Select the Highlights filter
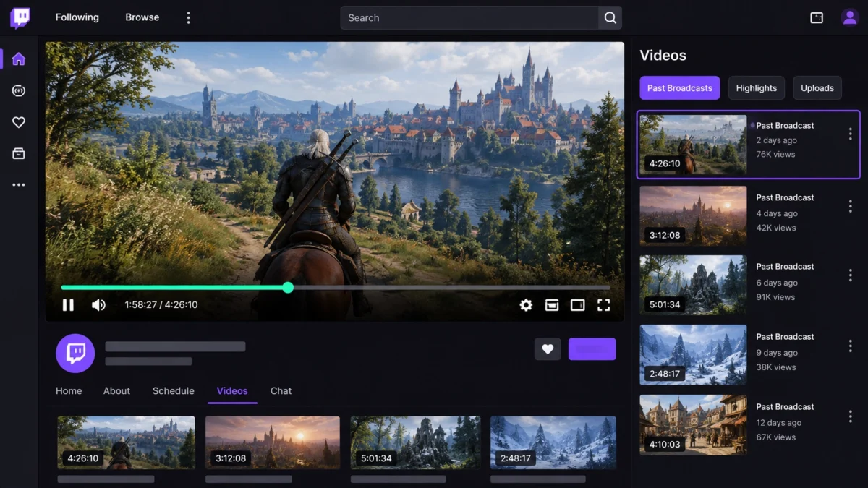 pyautogui.click(x=757, y=88)
